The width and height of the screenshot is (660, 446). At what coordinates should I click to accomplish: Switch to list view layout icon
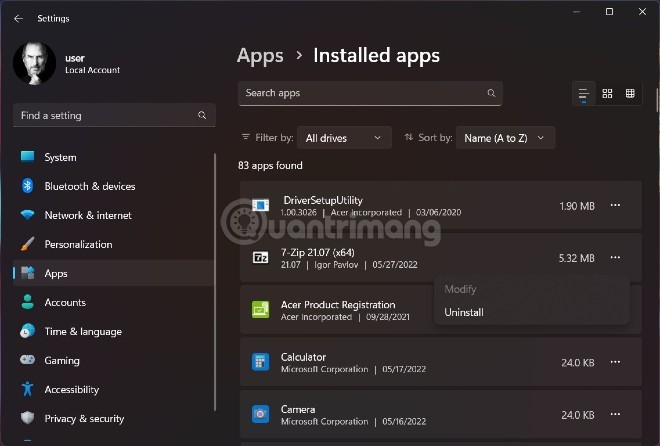coord(584,94)
